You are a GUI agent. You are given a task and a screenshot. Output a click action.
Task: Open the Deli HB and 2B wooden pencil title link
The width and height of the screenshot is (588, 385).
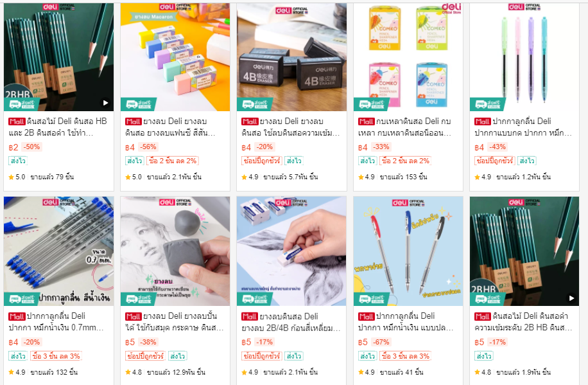coord(58,127)
